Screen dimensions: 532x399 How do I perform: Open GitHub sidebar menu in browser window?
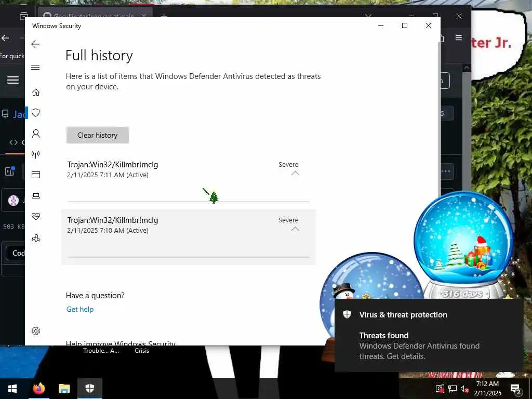pos(13,80)
